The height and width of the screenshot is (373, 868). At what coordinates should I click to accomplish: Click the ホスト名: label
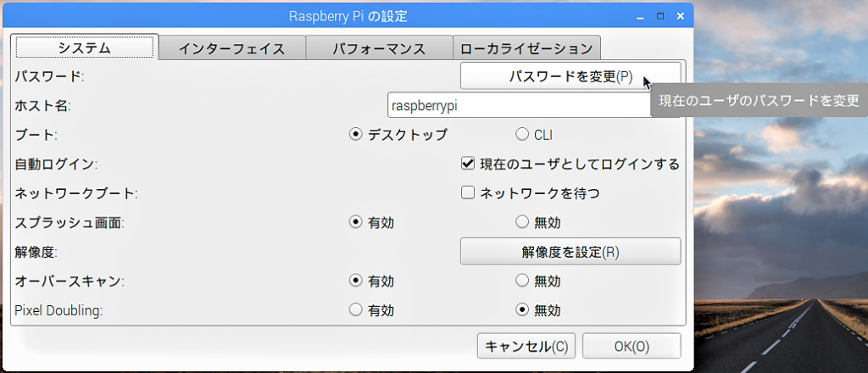pyautogui.click(x=43, y=106)
